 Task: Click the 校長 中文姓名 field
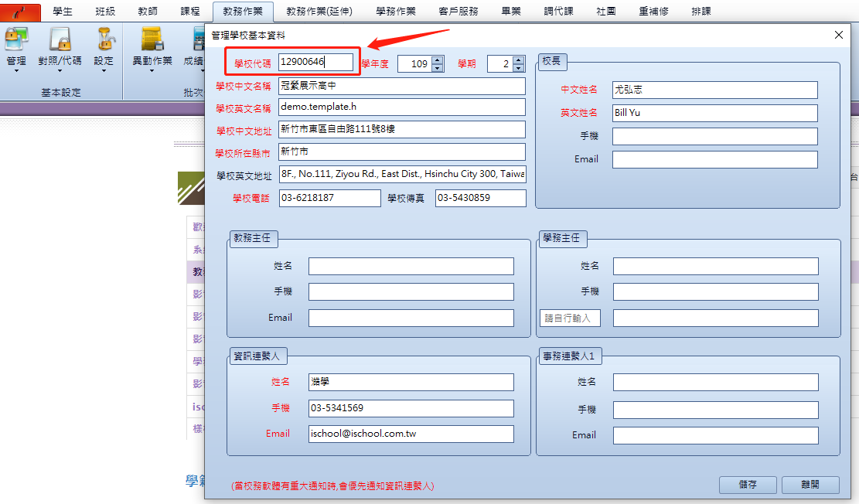tap(715, 90)
